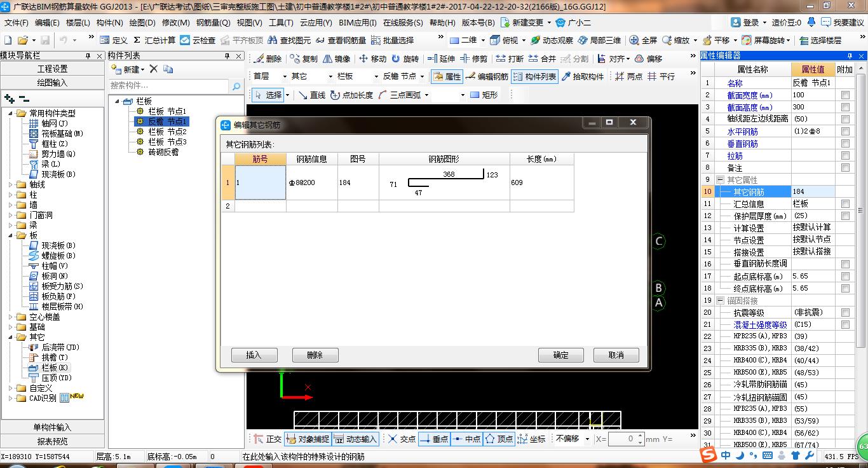Click 查找图元 find element
This screenshot has width=868, height=468.
(290, 40)
